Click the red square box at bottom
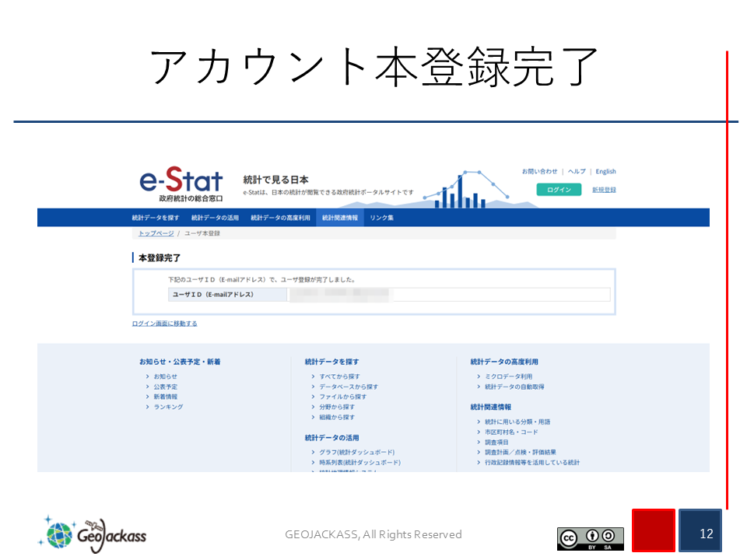Image resolution: width=747 pixels, height=560 pixels. click(653, 530)
